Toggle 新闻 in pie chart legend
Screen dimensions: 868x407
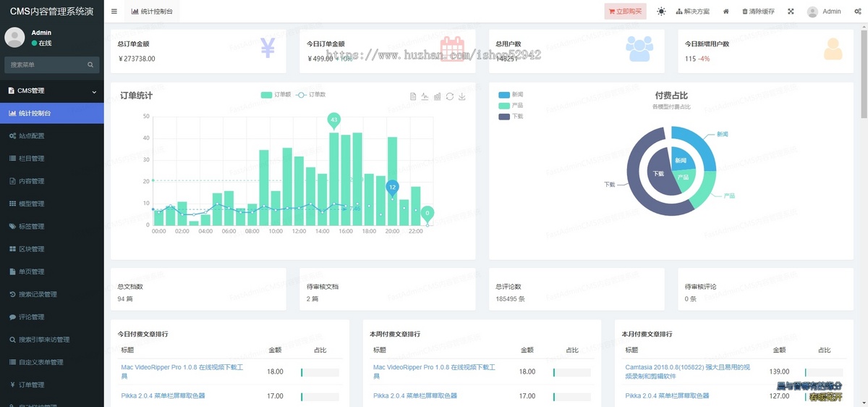[511, 95]
